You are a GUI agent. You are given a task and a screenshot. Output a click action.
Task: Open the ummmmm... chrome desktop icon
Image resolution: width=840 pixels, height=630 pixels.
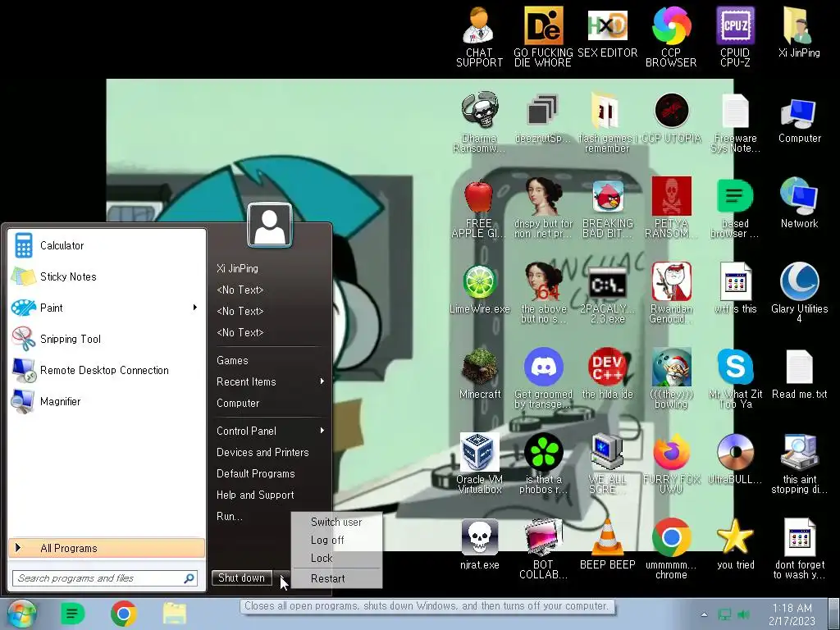coord(671,549)
